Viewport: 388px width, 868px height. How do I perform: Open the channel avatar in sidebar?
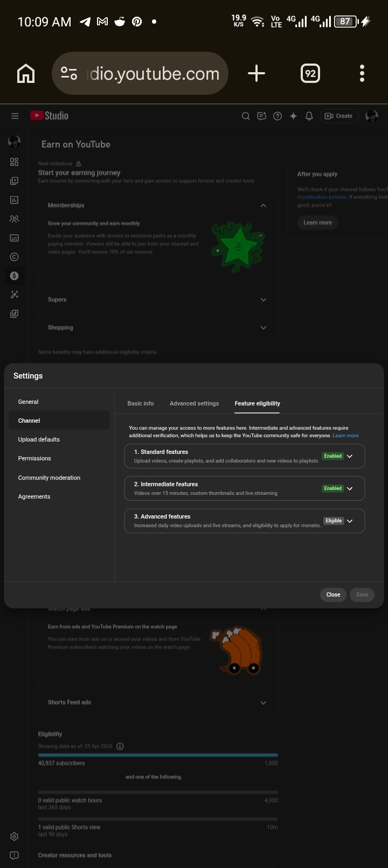click(15, 142)
